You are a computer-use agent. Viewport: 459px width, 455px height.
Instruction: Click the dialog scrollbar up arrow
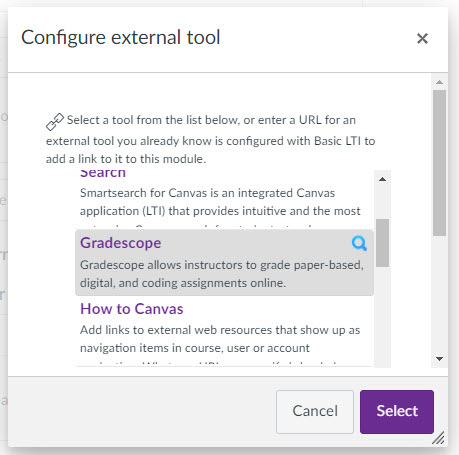point(439,82)
